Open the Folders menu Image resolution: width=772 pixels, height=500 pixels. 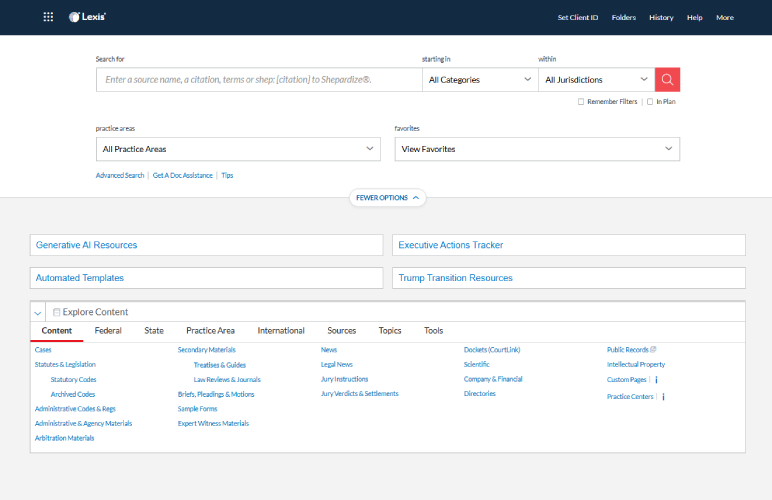coord(624,18)
